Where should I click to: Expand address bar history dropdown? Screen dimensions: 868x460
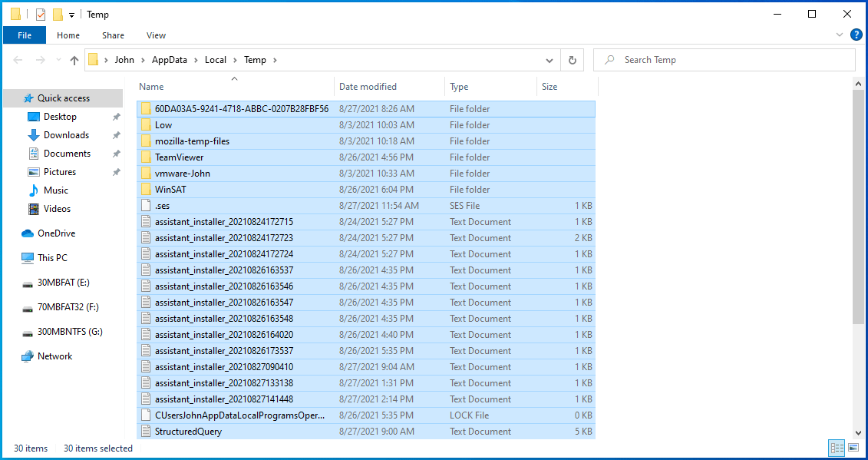pyautogui.click(x=550, y=60)
